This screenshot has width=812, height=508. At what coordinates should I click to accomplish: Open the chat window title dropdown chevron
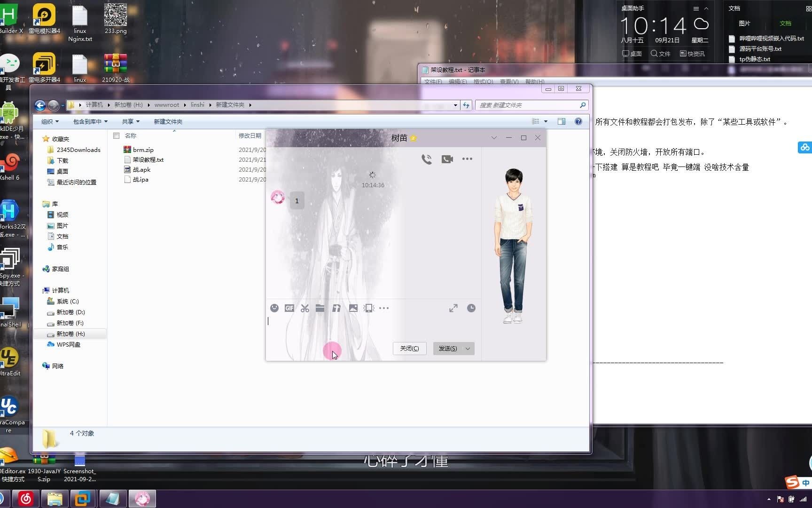click(x=494, y=138)
